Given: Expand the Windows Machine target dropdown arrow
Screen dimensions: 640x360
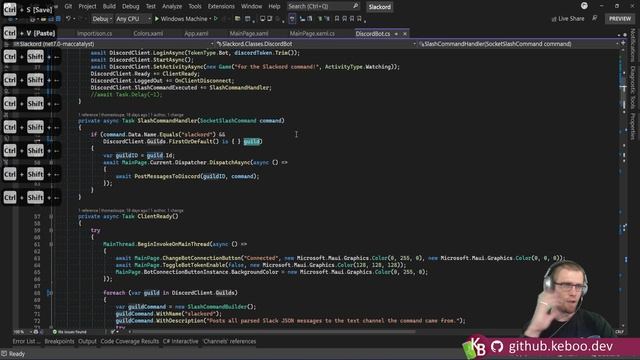Looking at the screenshot, I should coord(211,19).
